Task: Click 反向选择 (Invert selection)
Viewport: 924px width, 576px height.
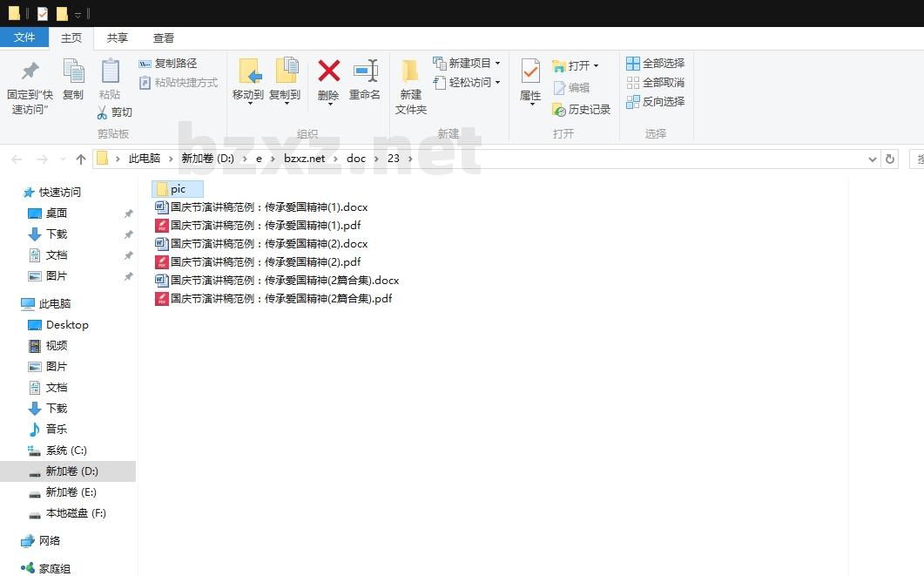Action: (655, 102)
